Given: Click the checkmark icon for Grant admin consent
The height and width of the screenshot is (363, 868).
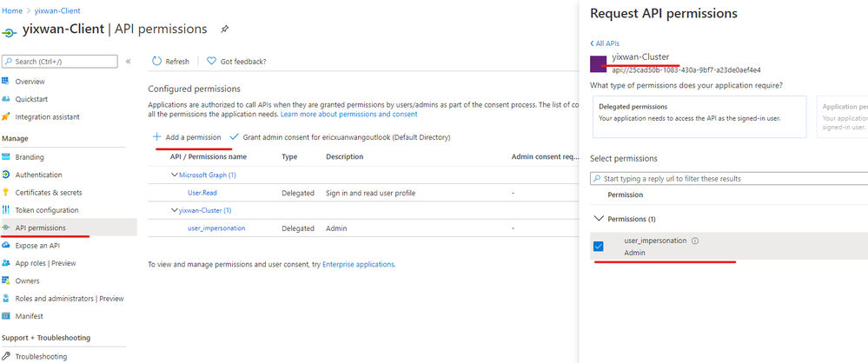Looking at the screenshot, I should (234, 136).
